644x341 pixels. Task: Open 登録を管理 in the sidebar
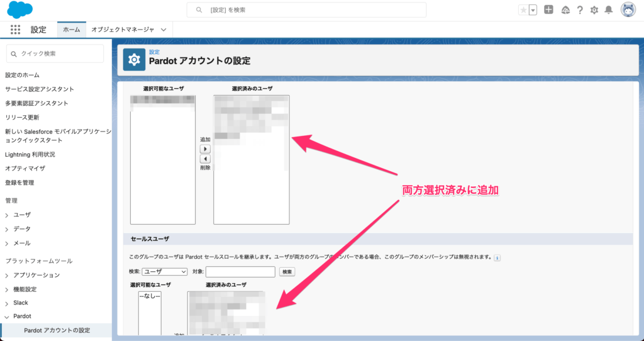[x=19, y=182]
